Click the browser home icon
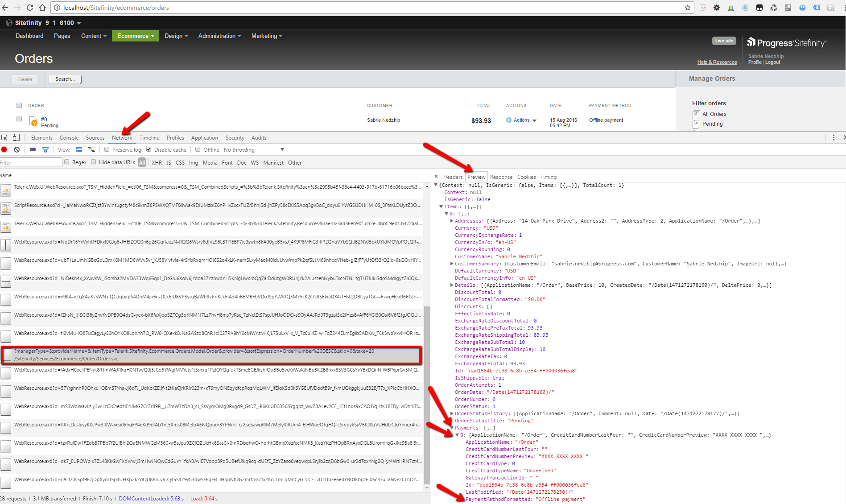Screen dimensions: 846x504 42,8
